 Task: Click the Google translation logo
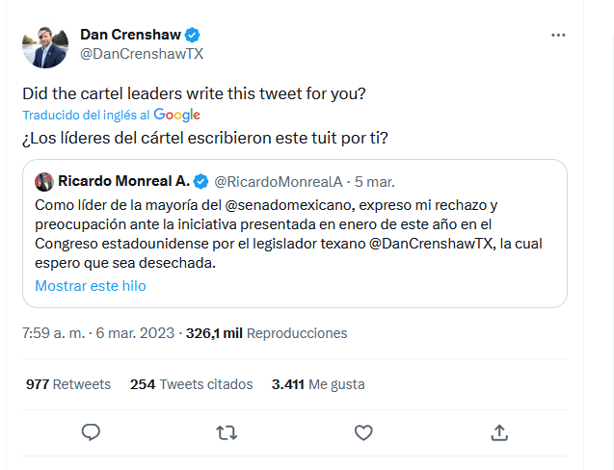(x=178, y=115)
